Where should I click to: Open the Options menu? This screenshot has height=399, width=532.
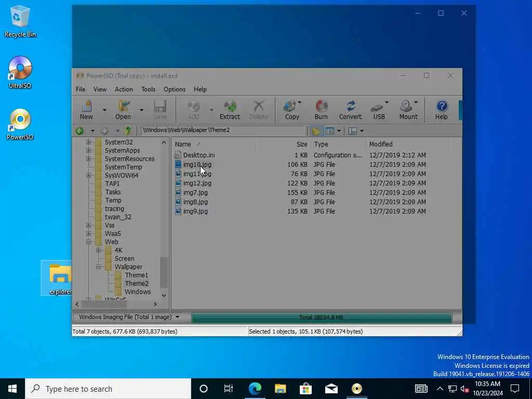point(175,89)
